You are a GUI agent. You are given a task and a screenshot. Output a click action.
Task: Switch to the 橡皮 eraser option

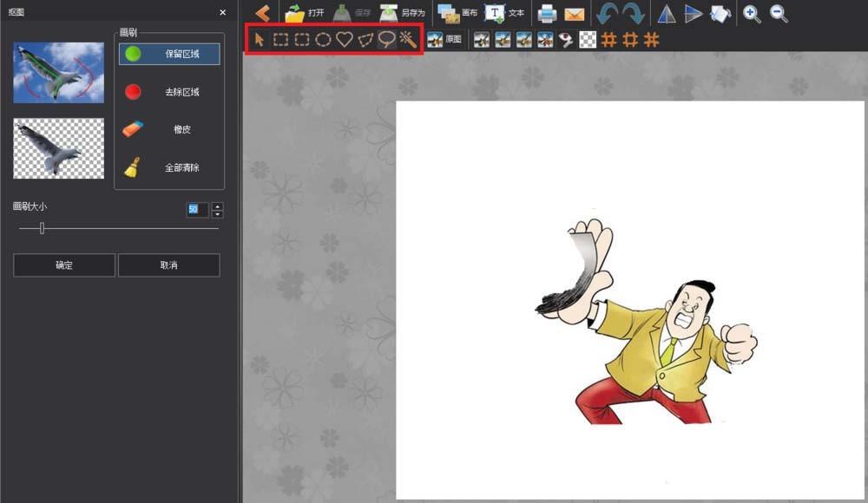coord(169,129)
